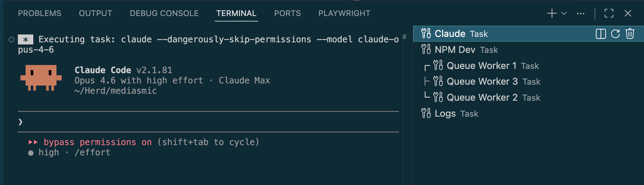
Task: Relaunch the Claude task
Action: tap(615, 34)
